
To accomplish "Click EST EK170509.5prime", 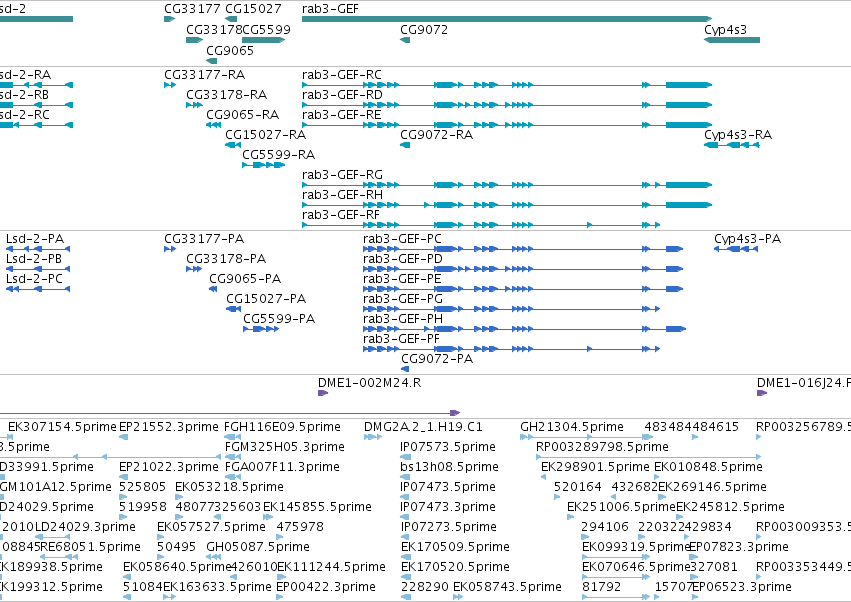I will 455,547.
